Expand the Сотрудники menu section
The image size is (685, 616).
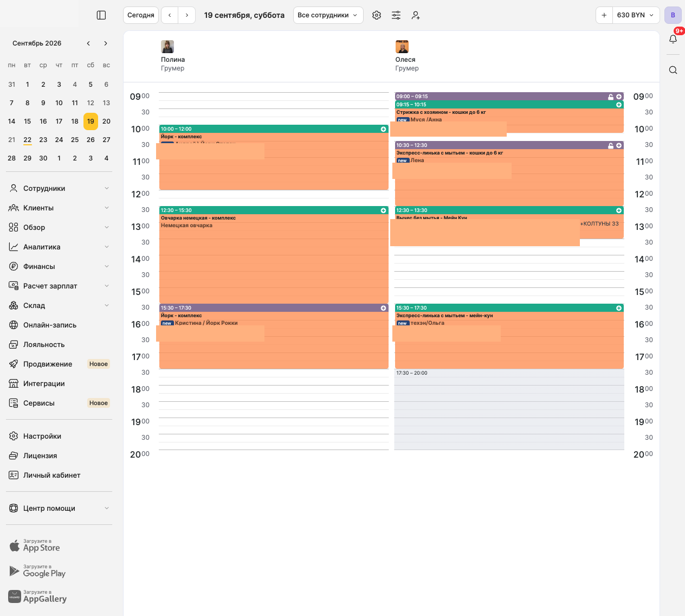[60, 188]
